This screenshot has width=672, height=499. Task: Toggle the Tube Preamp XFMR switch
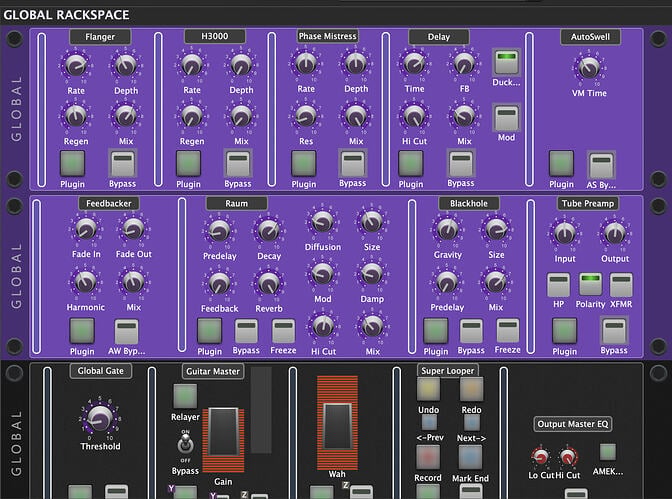(x=621, y=285)
